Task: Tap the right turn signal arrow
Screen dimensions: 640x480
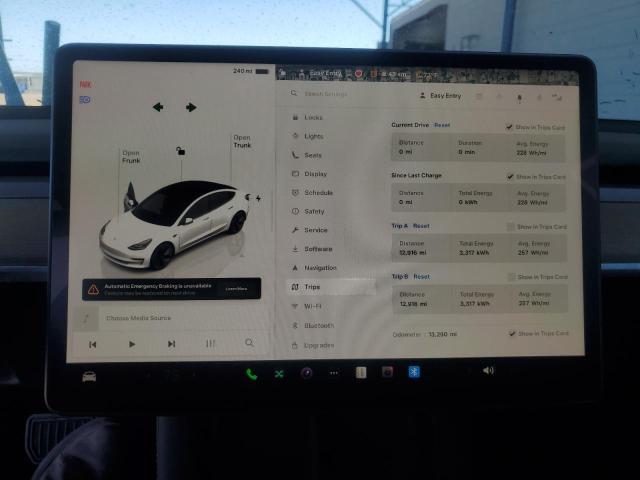Action: (191, 107)
